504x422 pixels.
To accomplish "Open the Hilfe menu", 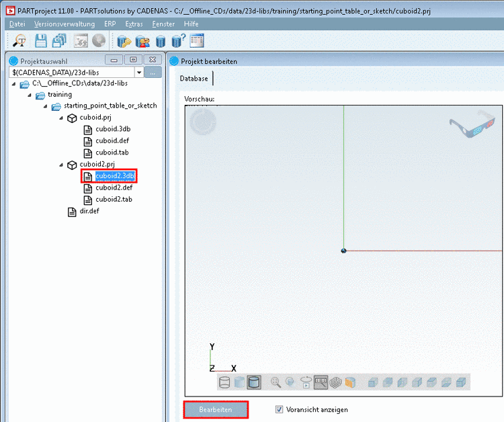I will (191, 24).
